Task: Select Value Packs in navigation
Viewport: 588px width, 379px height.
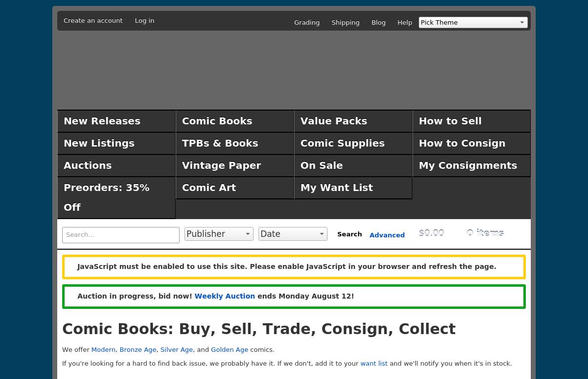Action: pos(333,121)
